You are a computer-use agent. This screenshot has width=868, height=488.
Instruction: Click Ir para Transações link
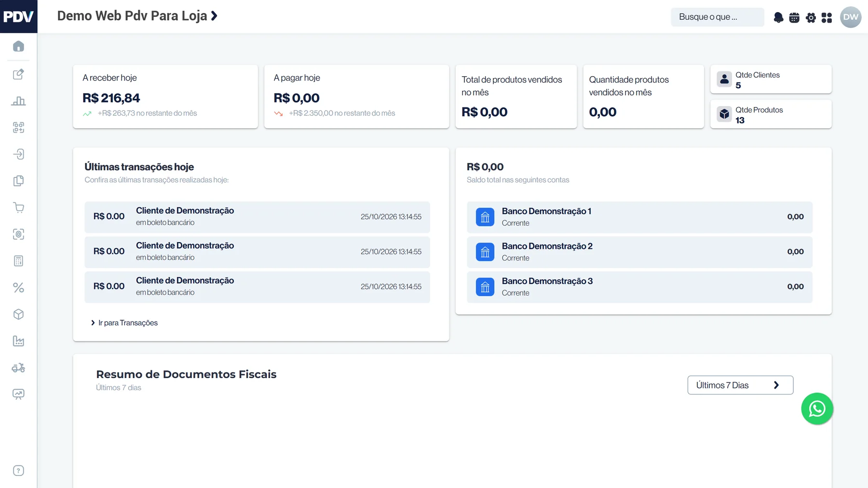click(124, 323)
